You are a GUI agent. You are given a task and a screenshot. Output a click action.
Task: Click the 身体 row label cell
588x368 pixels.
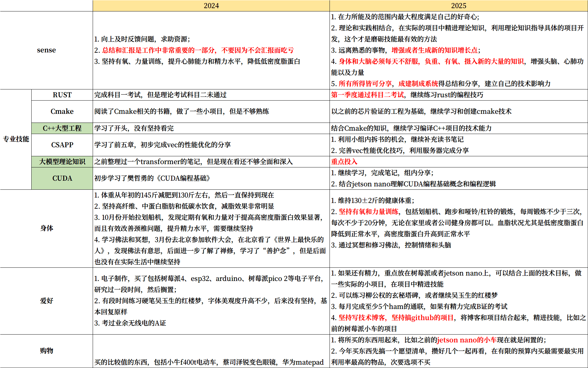(46, 228)
